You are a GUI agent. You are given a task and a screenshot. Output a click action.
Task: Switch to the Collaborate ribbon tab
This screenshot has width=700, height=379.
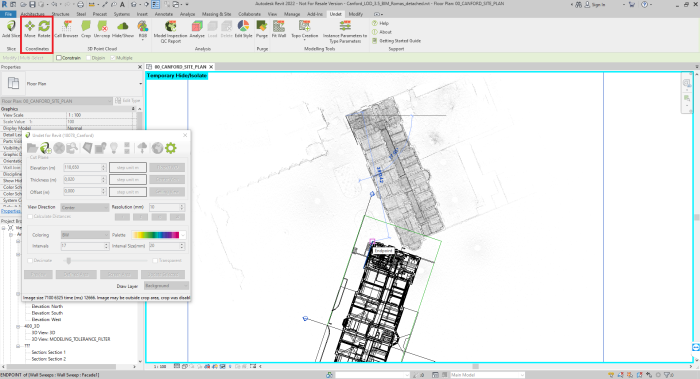[249, 14]
